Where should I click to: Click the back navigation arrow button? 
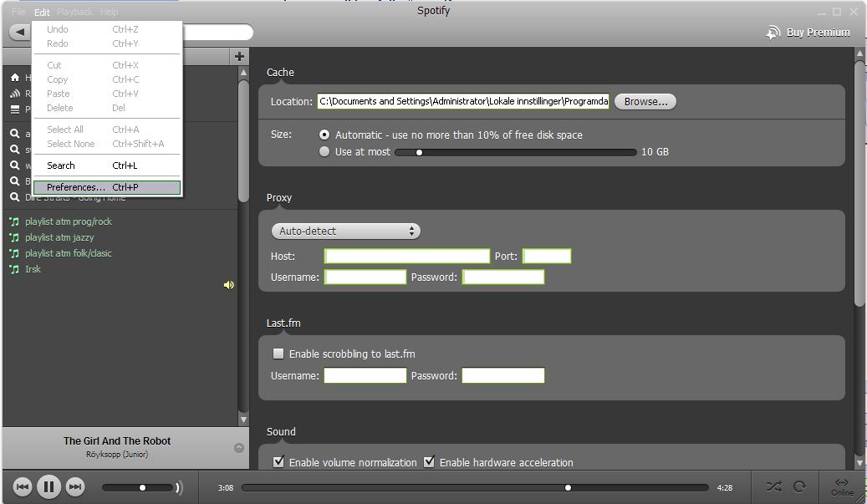pos(20,32)
